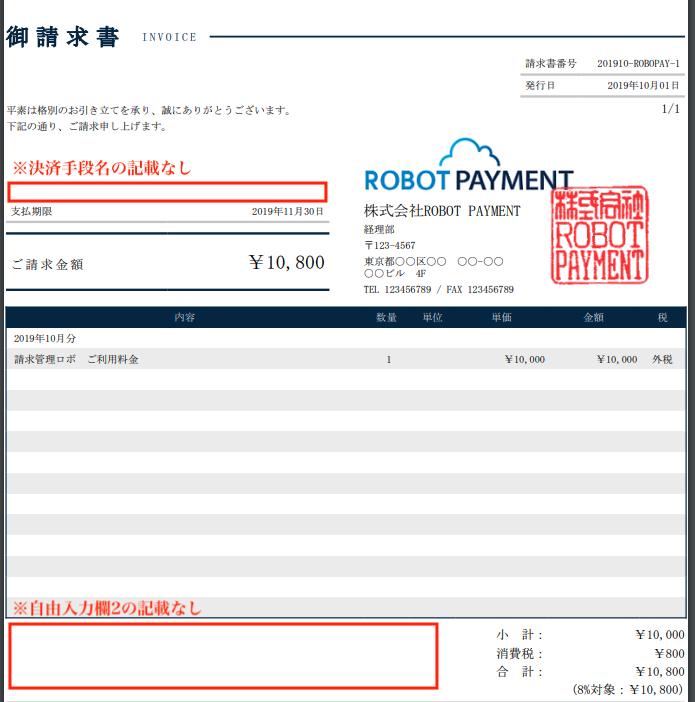Click the 小計 subtotal label
The image size is (695, 702).
pos(519,635)
